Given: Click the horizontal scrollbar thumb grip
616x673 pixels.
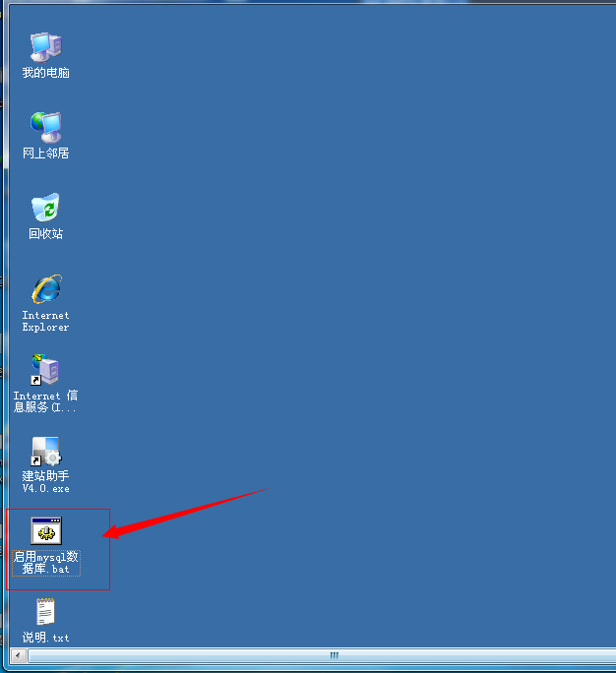Looking at the screenshot, I should 334,654.
